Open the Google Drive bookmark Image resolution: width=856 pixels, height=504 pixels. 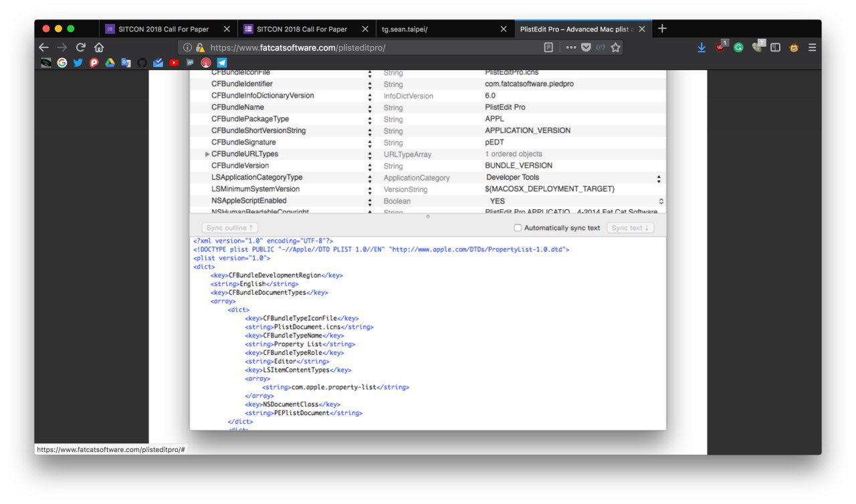(x=110, y=63)
